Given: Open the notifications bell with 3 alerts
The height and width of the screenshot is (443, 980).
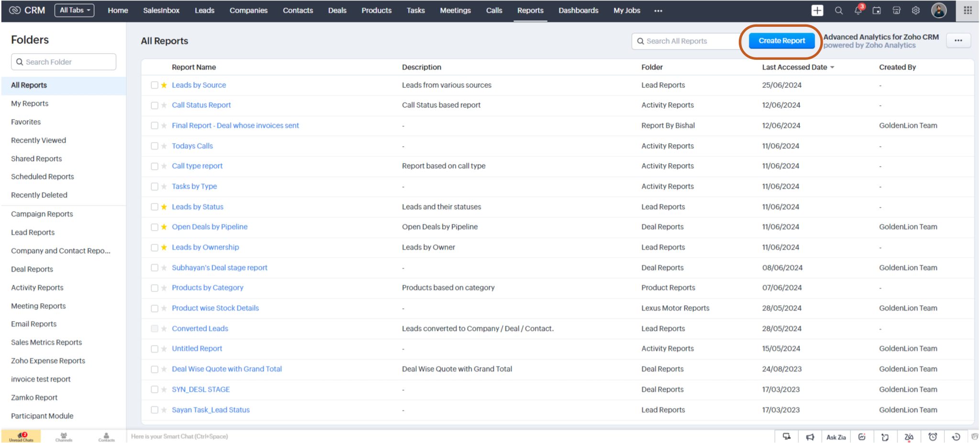Looking at the screenshot, I should pyautogui.click(x=858, y=11).
